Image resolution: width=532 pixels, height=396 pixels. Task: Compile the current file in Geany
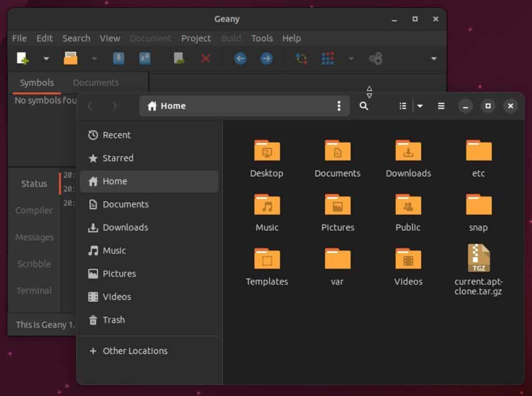[301, 58]
